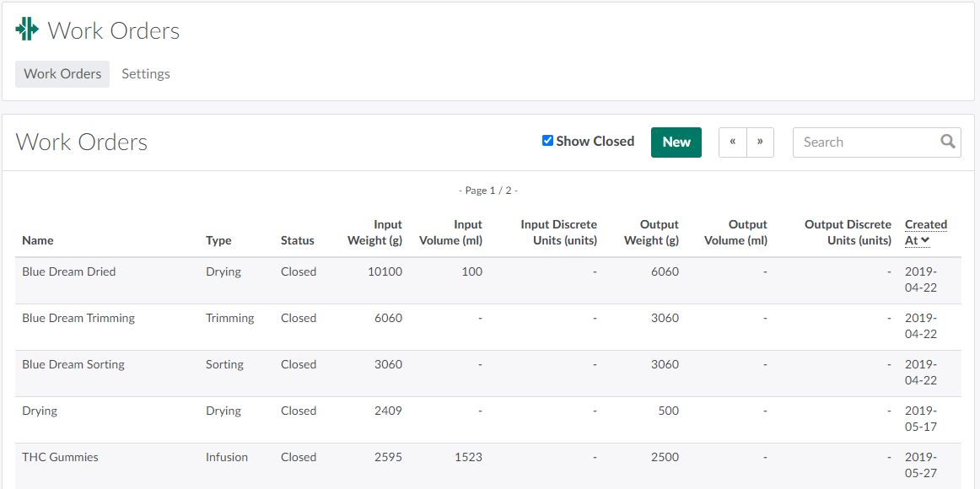
Task: Click the Name column header
Action: [38, 241]
